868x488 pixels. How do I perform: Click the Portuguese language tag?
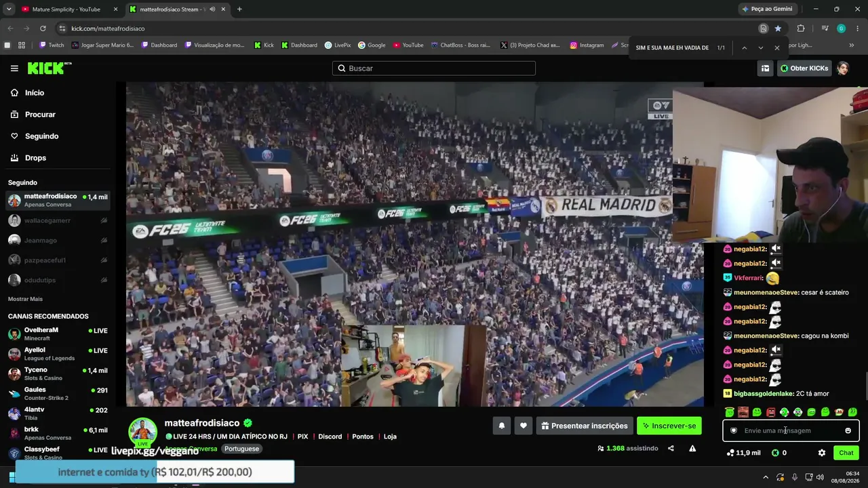point(242,449)
